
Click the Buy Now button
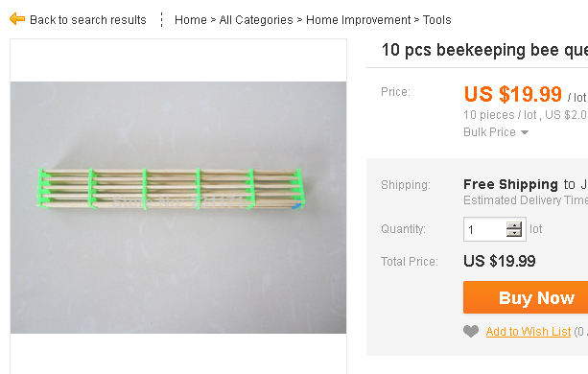[x=526, y=297]
